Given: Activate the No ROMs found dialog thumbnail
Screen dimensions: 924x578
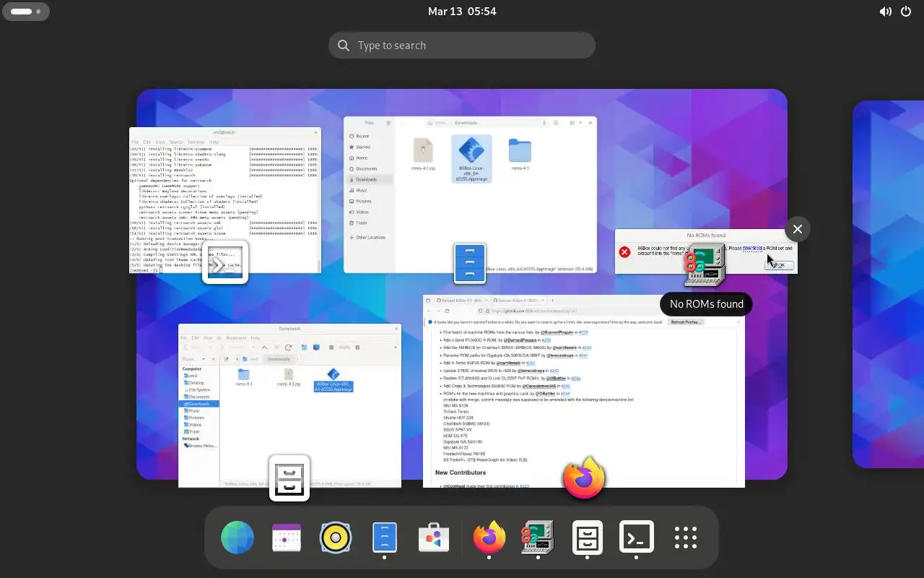Looking at the screenshot, I should 706,251.
